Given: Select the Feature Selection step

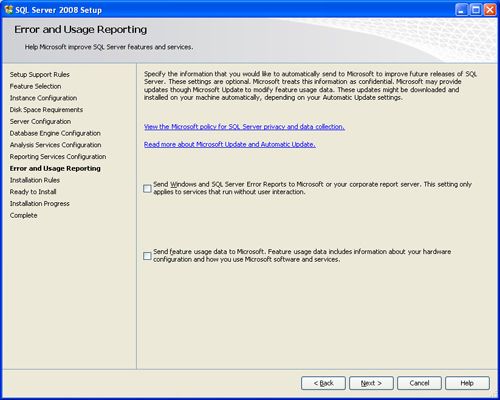Looking at the screenshot, I should coord(35,86).
